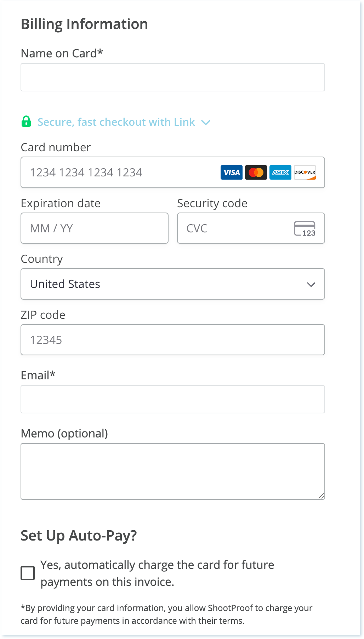The image size is (364, 639).
Task: Click the Visa card logo
Action: click(232, 173)
